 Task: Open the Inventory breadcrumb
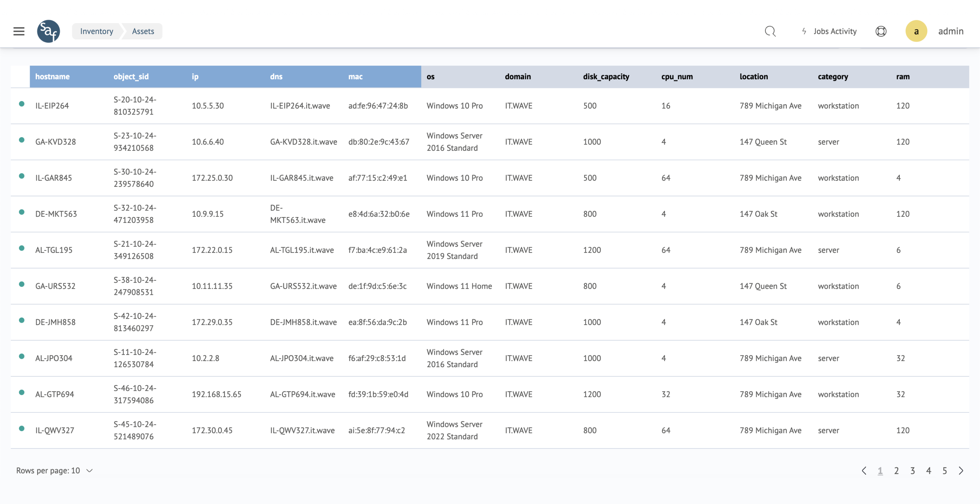pyautogui.click(x=97, y=31)
